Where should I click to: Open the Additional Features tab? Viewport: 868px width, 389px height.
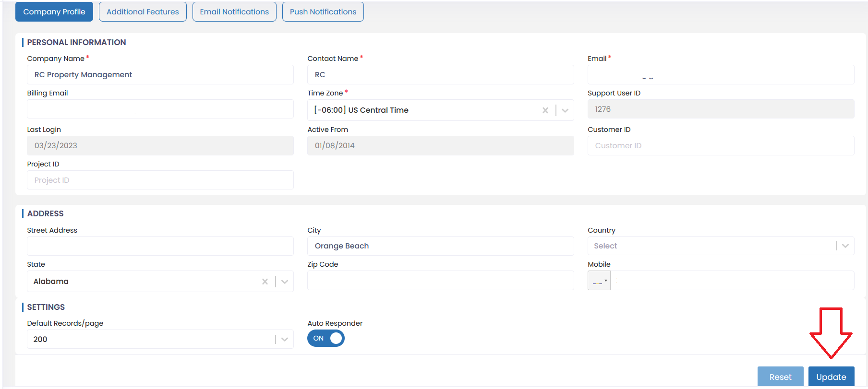(x=143, y=12)
